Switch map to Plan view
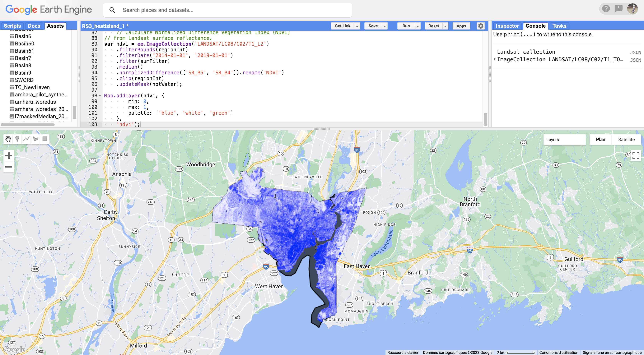Screen dimensions: 644x355 (600, 140)
